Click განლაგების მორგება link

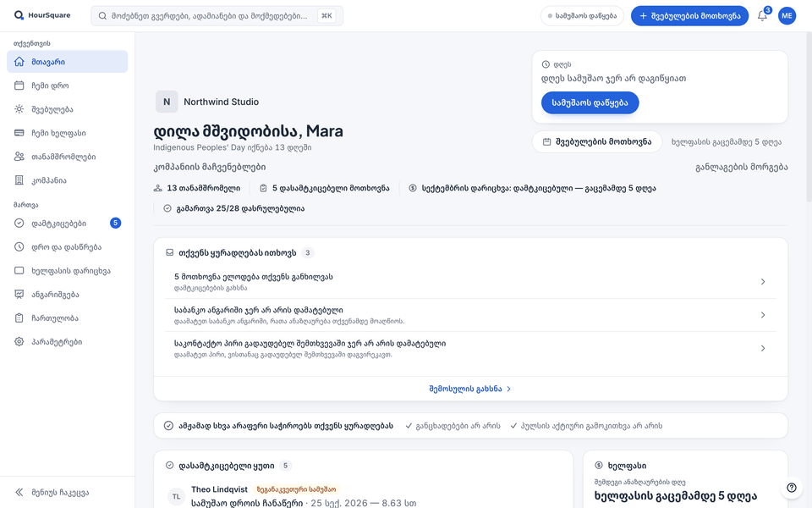pyautogui.click(x=742, y=167)
